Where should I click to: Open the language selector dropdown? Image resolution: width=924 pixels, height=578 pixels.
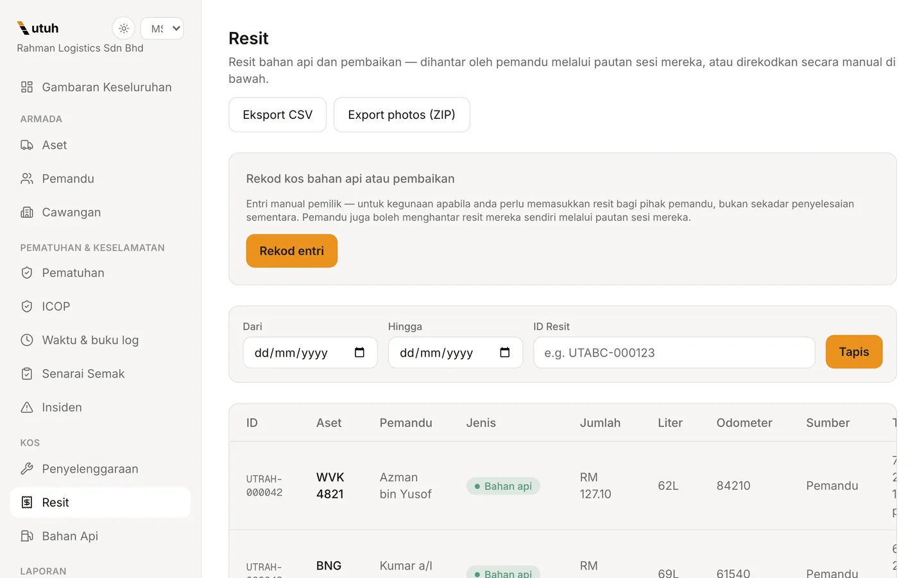[162, 28]
